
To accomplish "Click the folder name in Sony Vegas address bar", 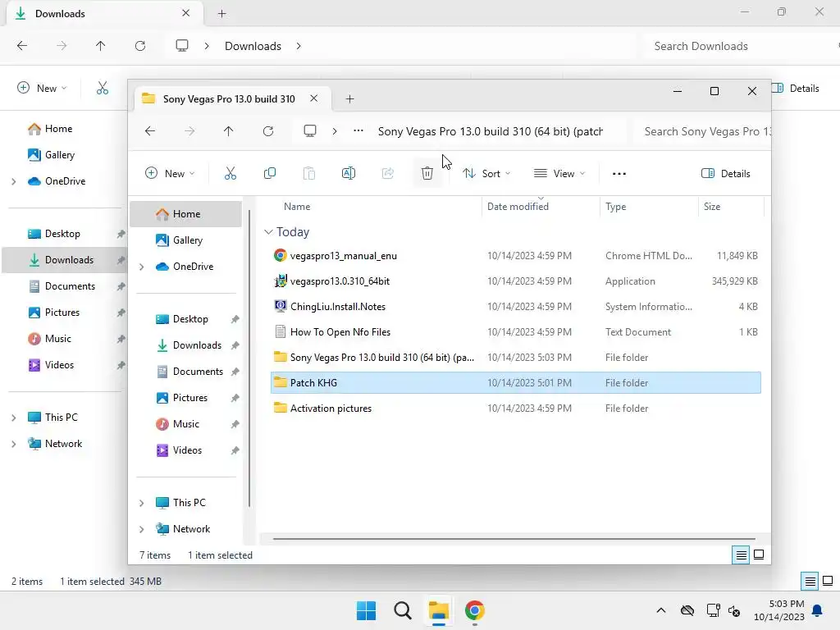I will 491,131.
